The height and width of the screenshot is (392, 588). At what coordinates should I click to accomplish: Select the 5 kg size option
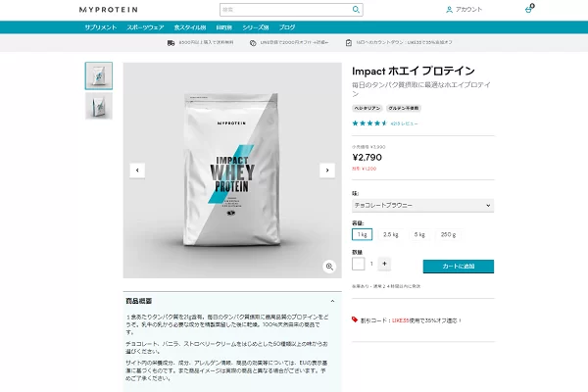point(419,234)
